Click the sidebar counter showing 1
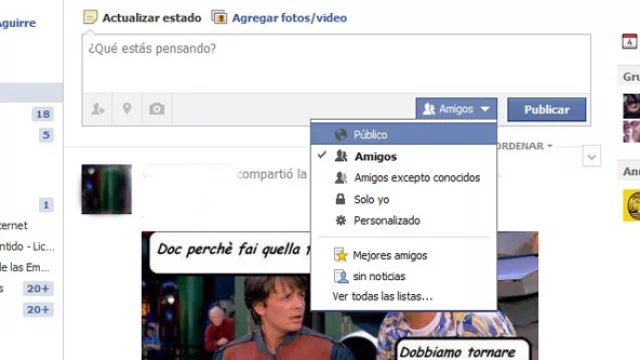 click(46, 204)
